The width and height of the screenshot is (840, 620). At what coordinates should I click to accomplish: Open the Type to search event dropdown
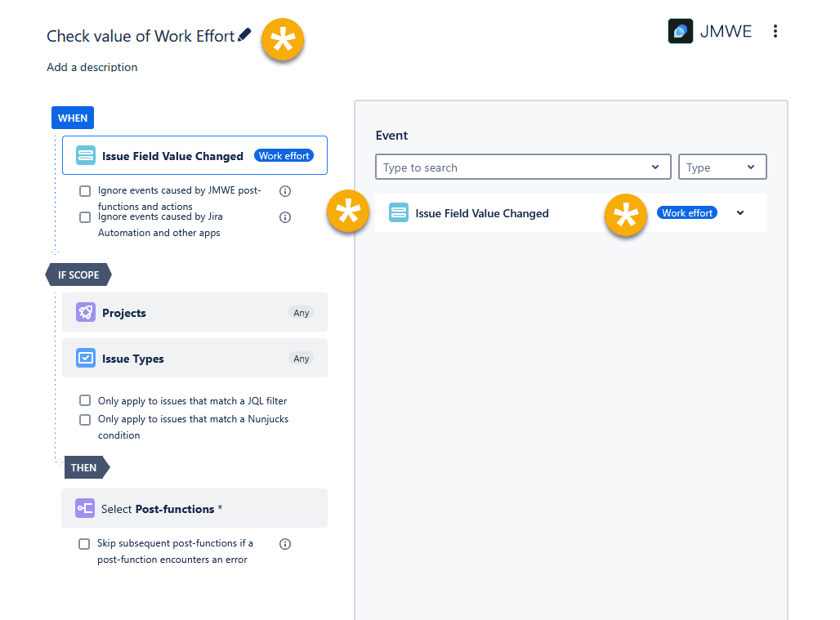[x=523, y=167]
